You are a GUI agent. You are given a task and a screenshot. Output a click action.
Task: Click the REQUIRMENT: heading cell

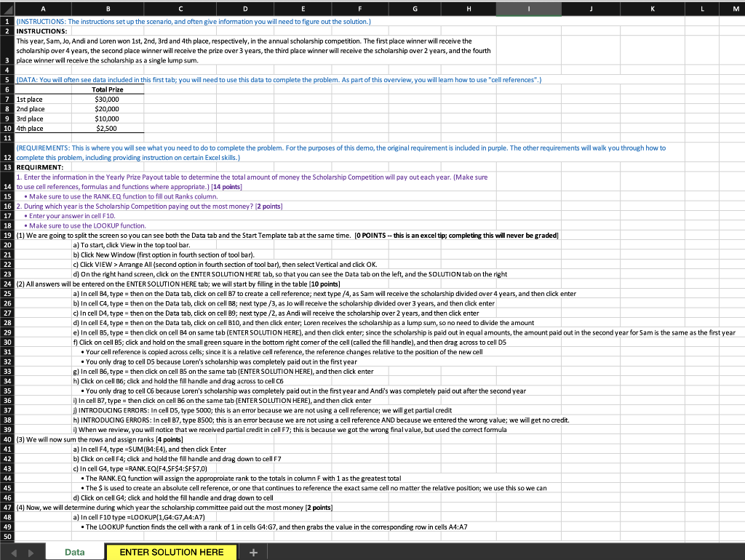[x=40, y=167]
